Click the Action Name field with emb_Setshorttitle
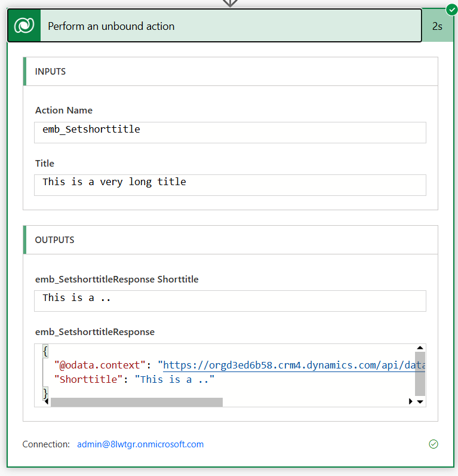Image resolution: width=458 pixels, height=476 pixels. pos(230,132)
